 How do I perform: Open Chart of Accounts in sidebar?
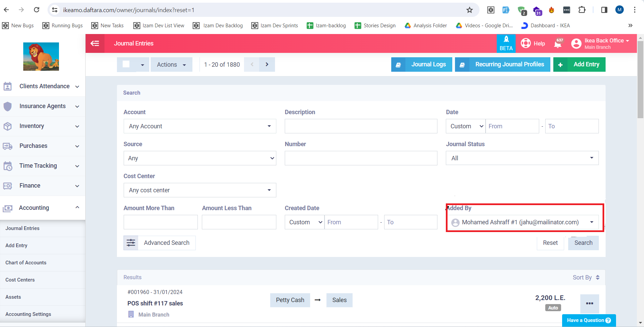[x=26, y=263]
